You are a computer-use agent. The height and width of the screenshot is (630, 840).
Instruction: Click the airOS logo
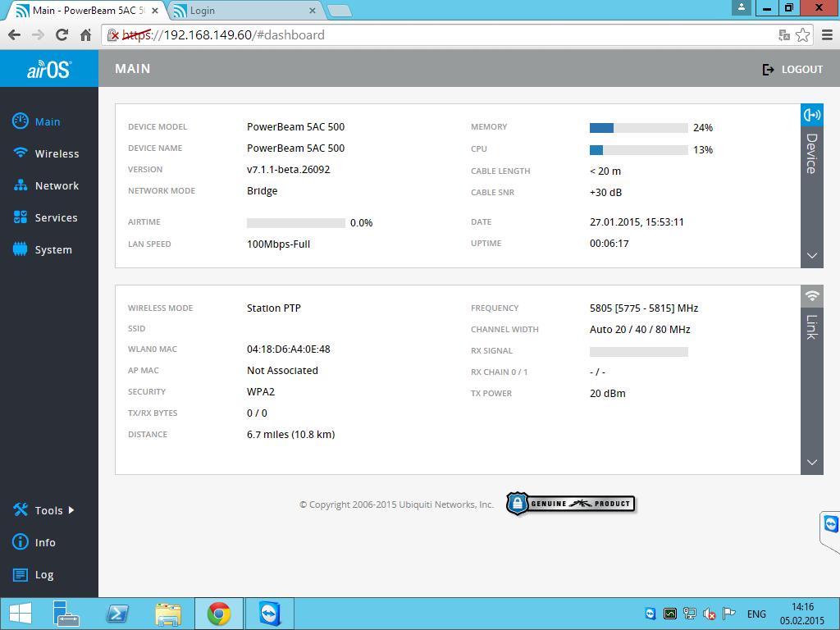(48, 69)
